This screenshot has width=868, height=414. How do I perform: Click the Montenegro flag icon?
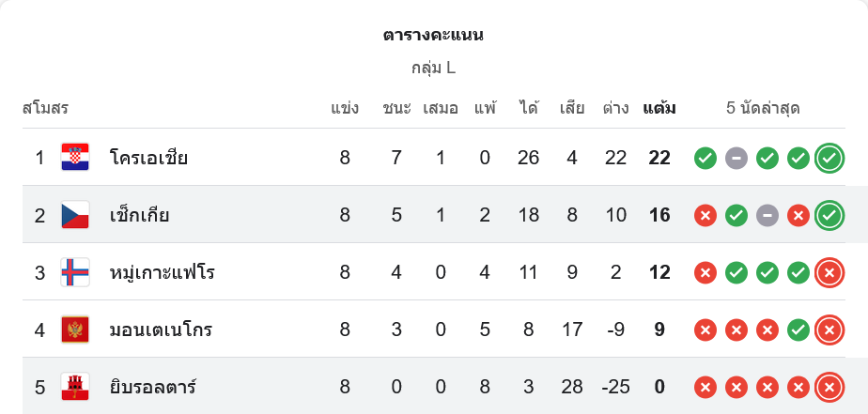75,330
